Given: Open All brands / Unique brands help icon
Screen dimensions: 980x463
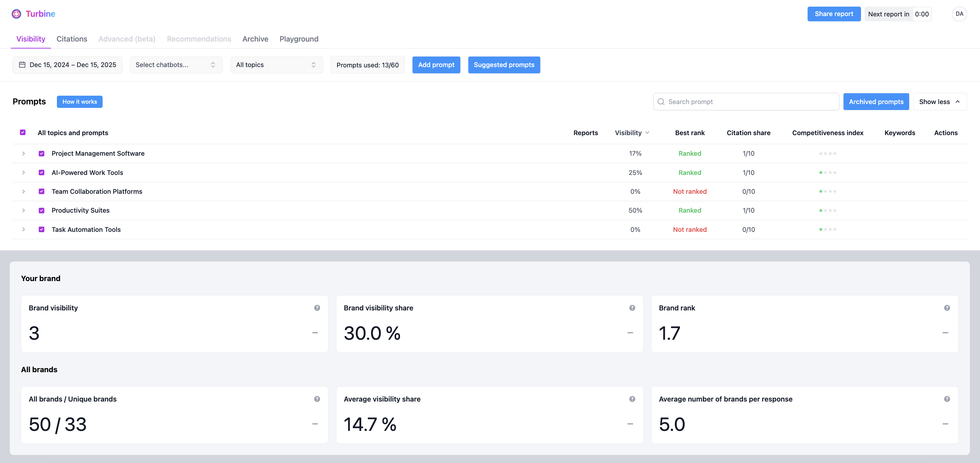Looking at the screenshot, I should [x=317, y=399].
